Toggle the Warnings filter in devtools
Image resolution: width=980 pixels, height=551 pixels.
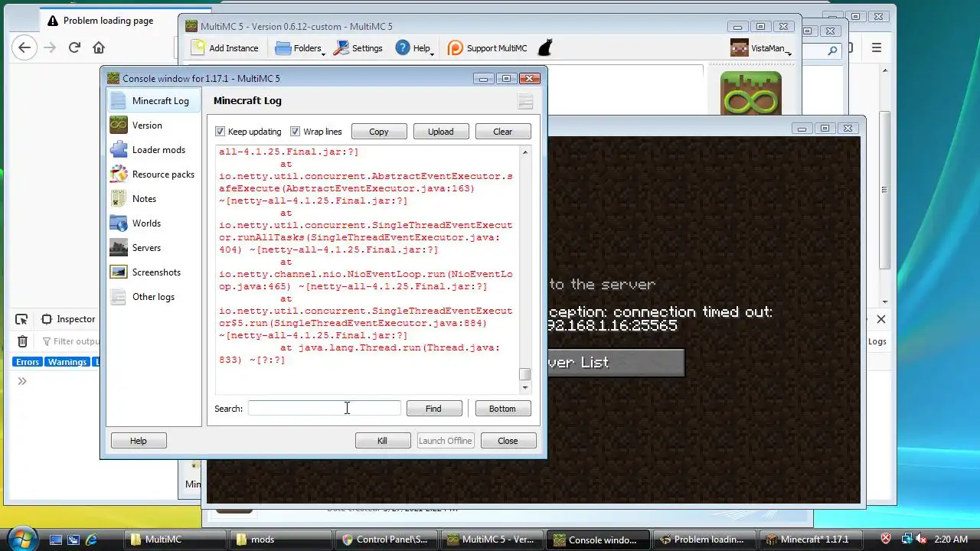(x=67, y=362)
